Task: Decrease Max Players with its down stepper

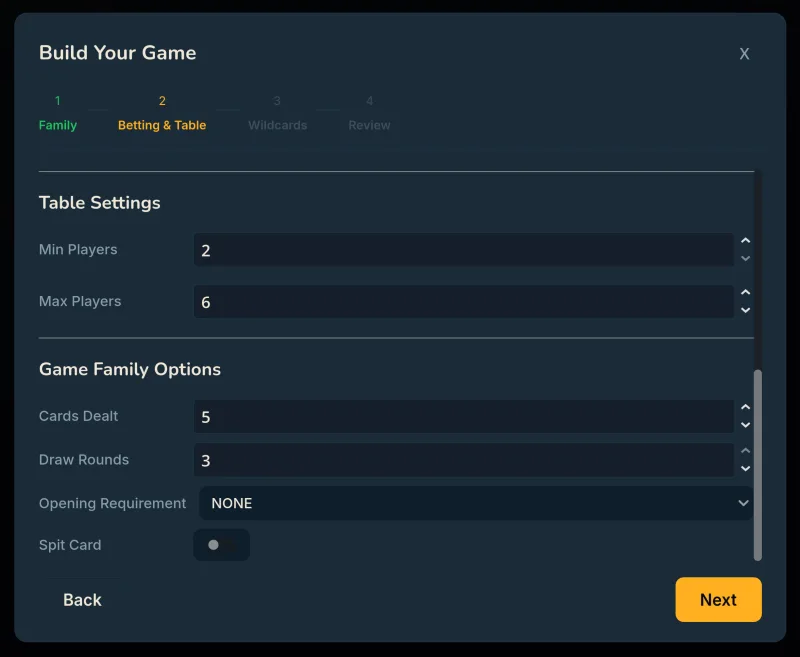Action: tap(745, 311)
